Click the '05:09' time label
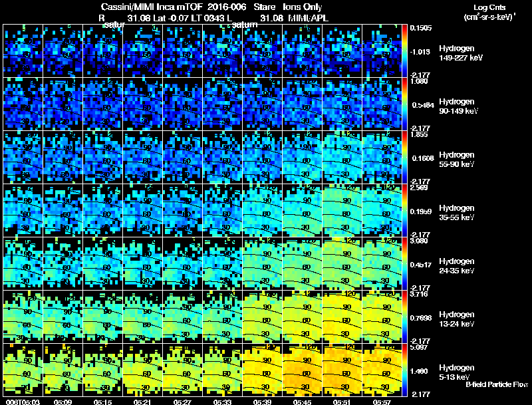 tap(63, 402)
